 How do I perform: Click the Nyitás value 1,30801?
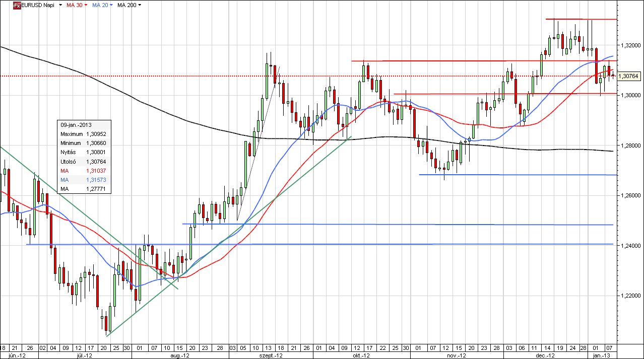(96, 152)
